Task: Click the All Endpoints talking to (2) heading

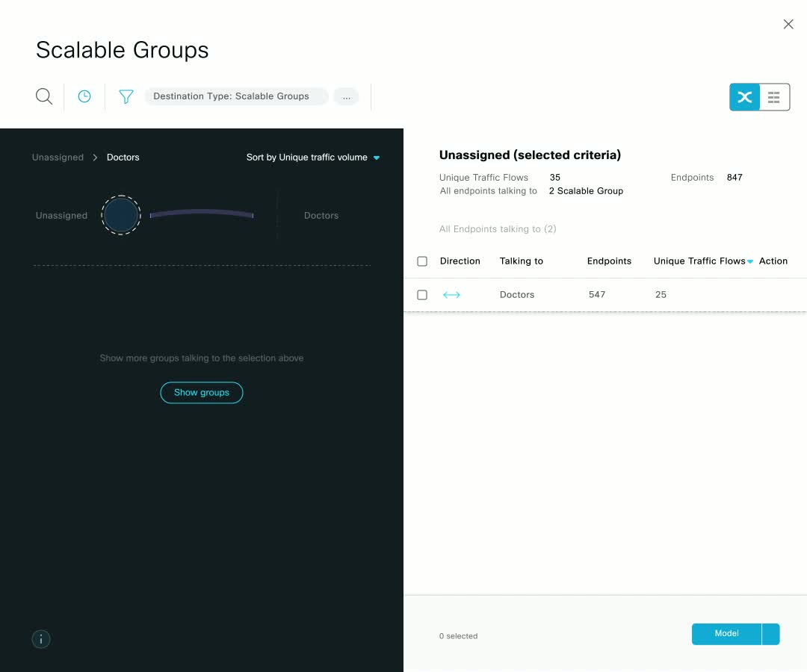Action: 498,228
